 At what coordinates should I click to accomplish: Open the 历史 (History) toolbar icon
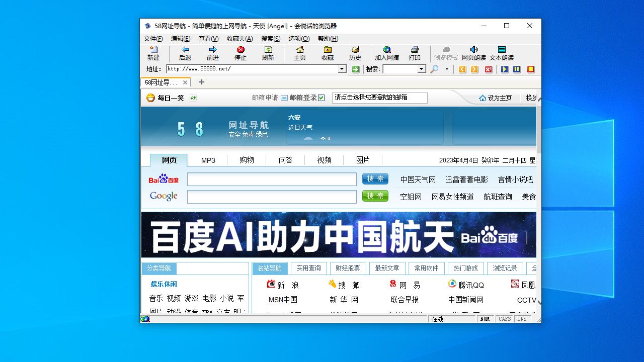pos(355,53)
